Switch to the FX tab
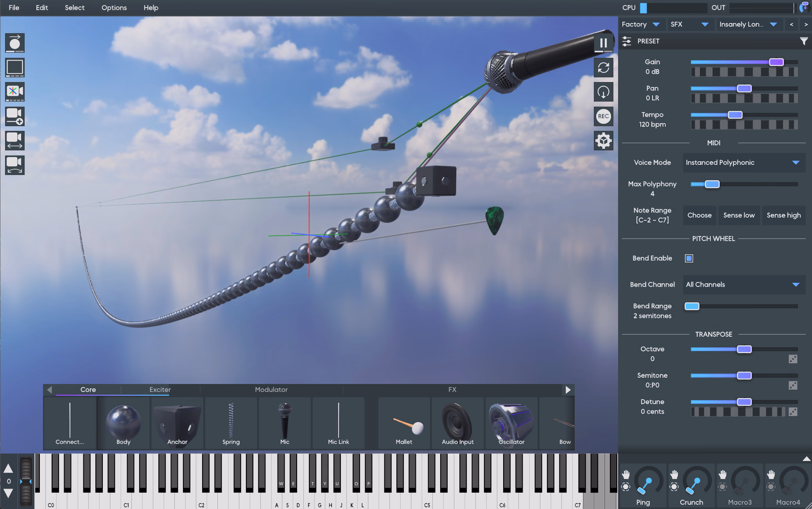The image size is (812, 509). [x=452, y=390]
